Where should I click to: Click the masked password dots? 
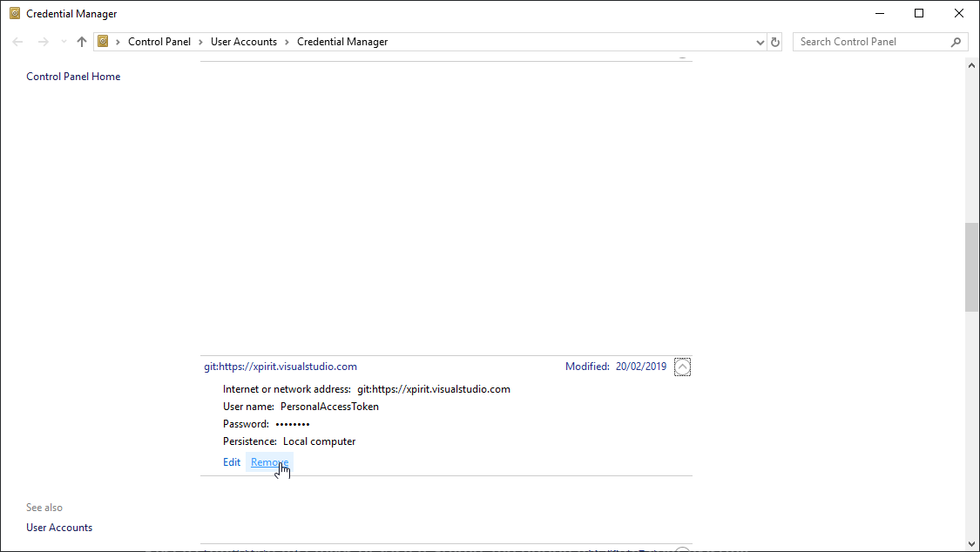pyautogui.click(x=293, y=424)
